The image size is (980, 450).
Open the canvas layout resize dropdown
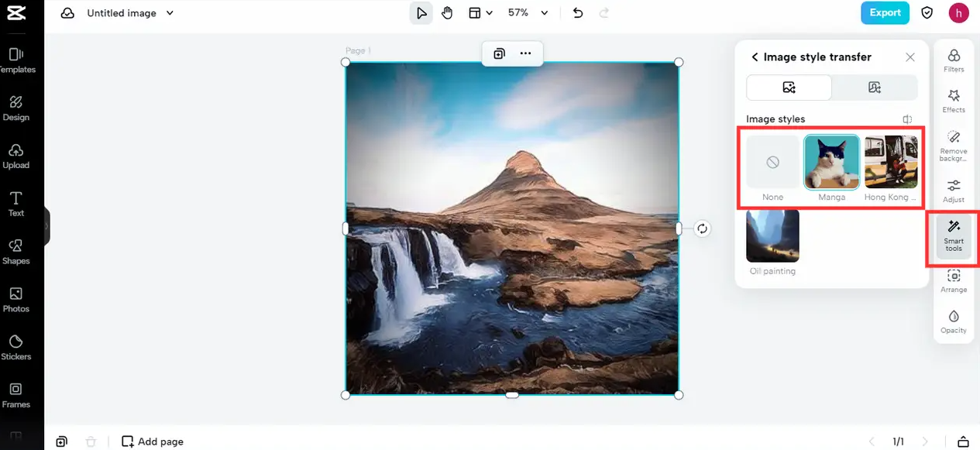point(480,13)
